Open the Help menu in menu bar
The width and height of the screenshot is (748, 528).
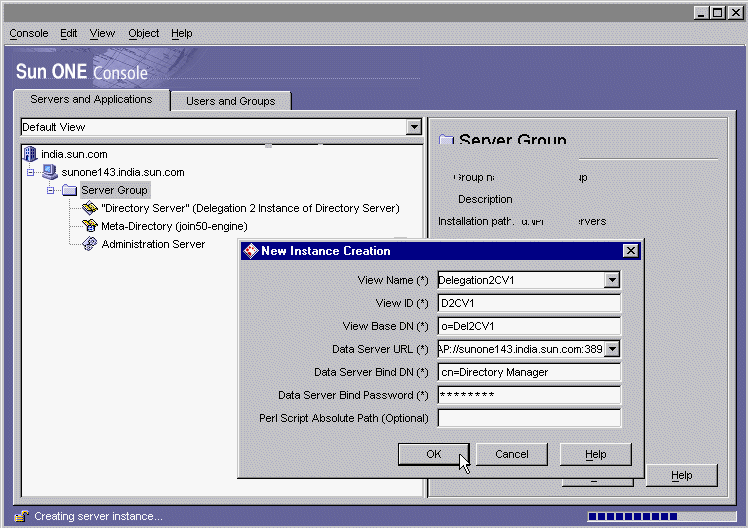tap(181, 33)
